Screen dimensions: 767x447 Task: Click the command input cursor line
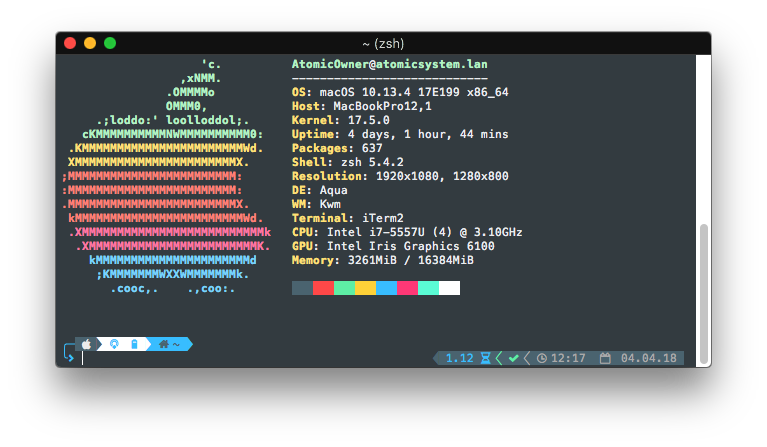[x=83, y=358]
